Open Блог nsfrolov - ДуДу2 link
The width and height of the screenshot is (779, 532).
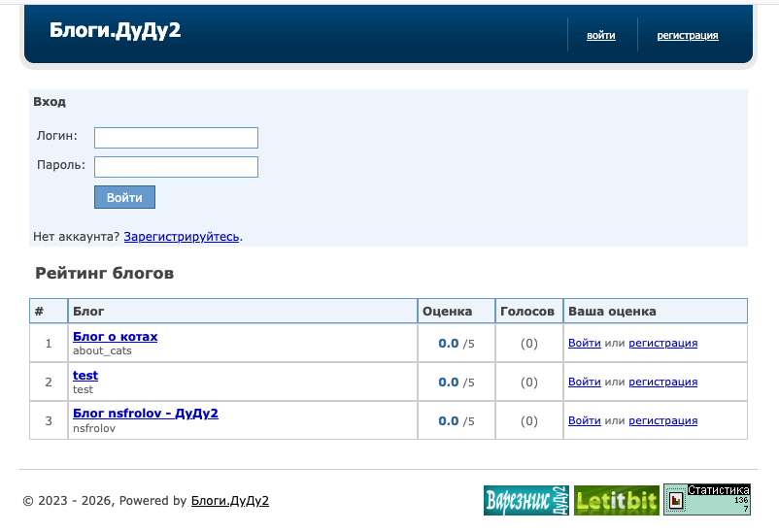[146, 414]
